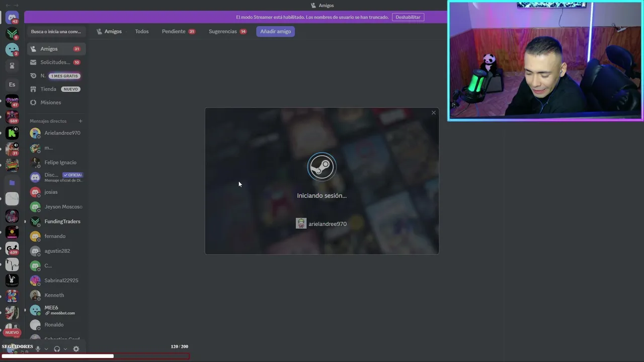Open the hourglass server icon
The width and height of the screenshot is (644, 362).
pos(12,65)
